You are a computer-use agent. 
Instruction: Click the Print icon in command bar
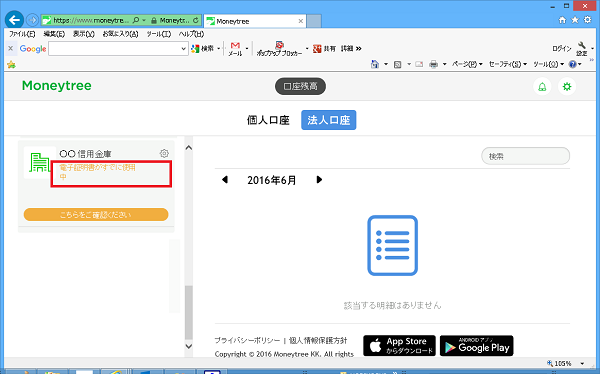[x=434, y=64]
